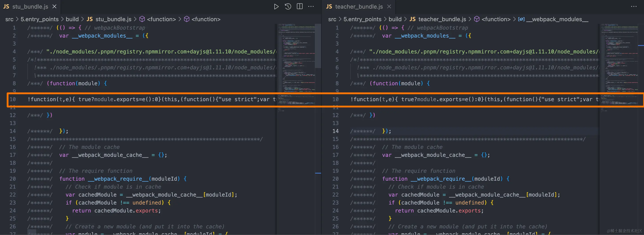
Task: Open last <function> breadcrumb in stu_bundle.js editor
Action: tap(206, 19)
